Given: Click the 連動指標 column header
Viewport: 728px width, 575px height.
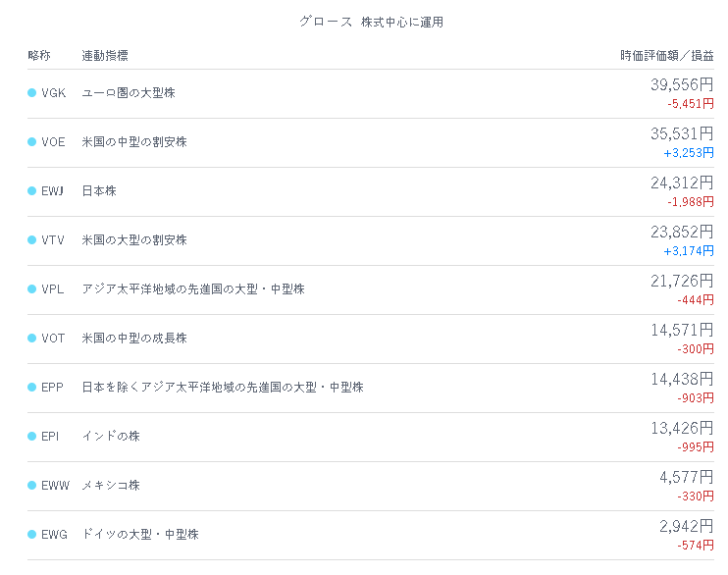Looking at the screenshot, I should coord(105,56).
